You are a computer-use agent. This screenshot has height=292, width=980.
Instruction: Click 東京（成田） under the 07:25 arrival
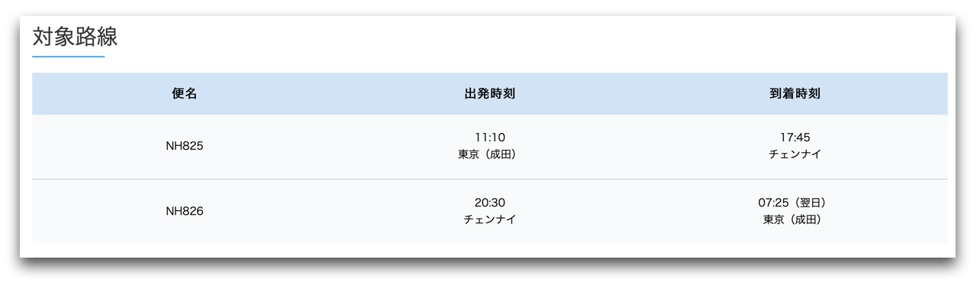[x=795, y=219]
